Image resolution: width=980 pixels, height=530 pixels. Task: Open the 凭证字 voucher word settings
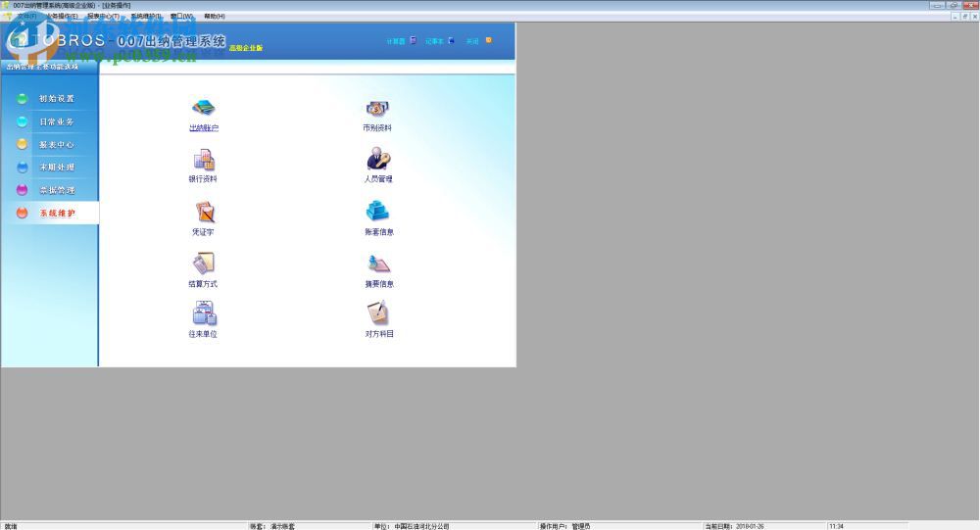[x=203, y=218]
